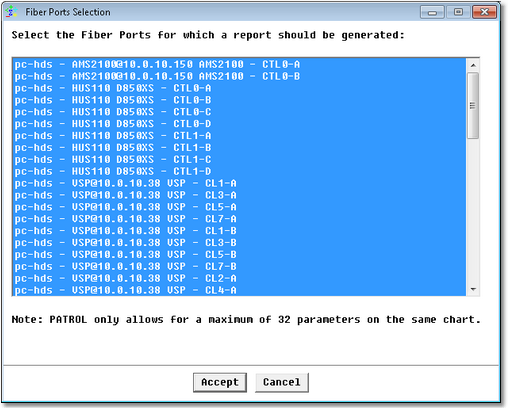Click the scrollbar up arrow

click(473, 65)
